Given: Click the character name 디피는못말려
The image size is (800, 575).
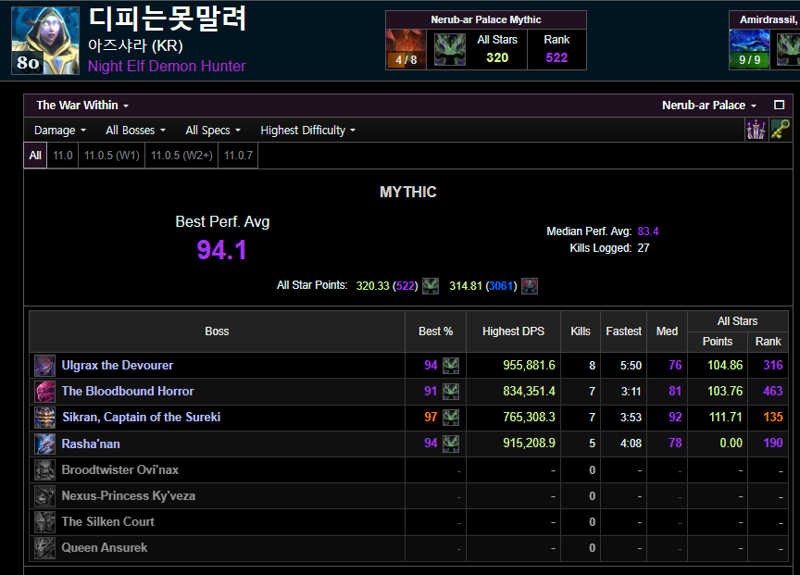Looking at the screenshot, I should click(167, 19).
